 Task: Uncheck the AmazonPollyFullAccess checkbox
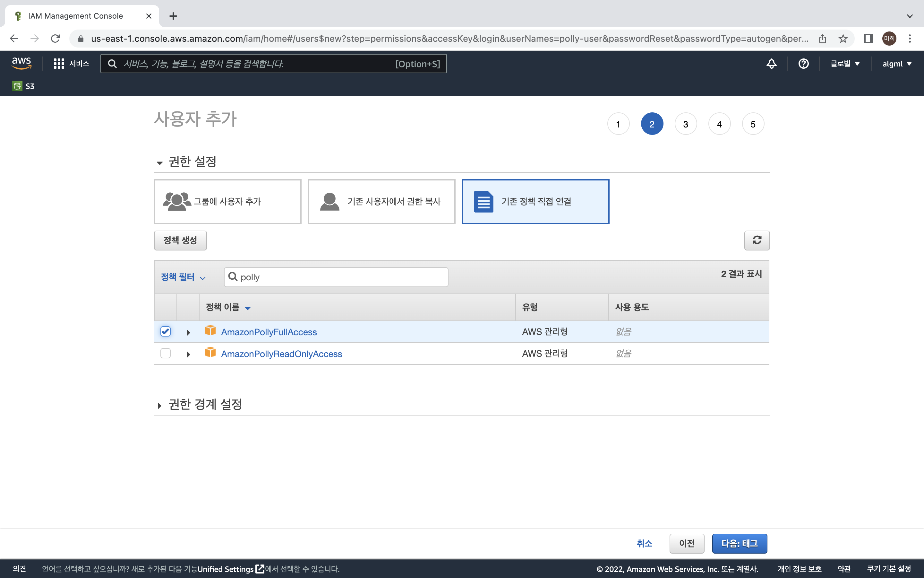coord(165,331)
